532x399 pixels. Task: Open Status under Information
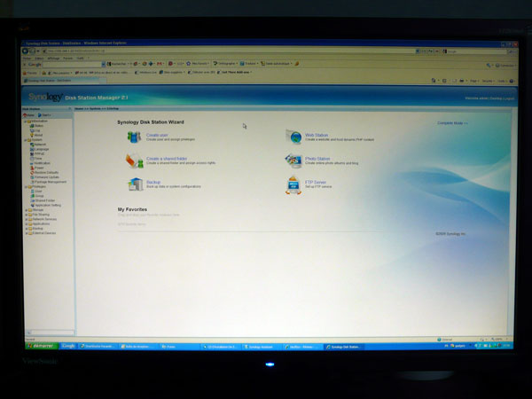pos(36,126)
